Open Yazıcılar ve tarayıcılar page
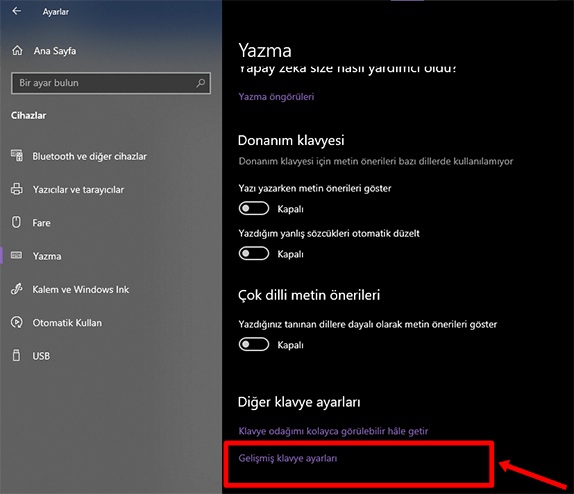The image size is (574, 494). point(78,190)
